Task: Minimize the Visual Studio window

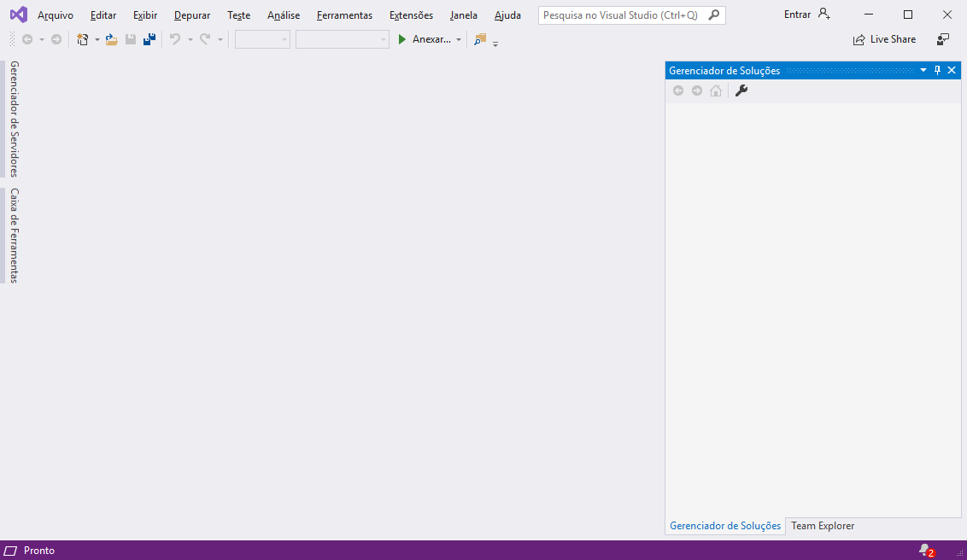Action: [868, 15]
